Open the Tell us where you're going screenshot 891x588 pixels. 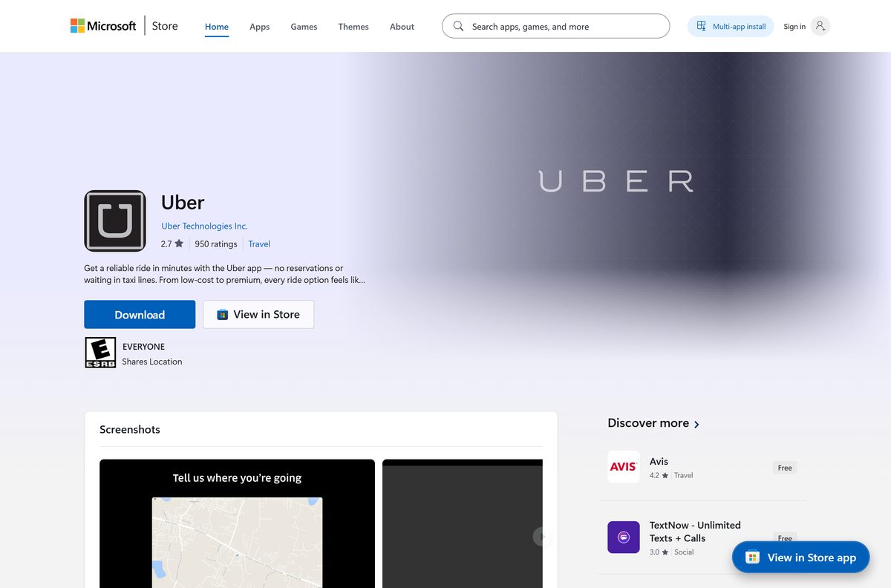click(237, 523)
